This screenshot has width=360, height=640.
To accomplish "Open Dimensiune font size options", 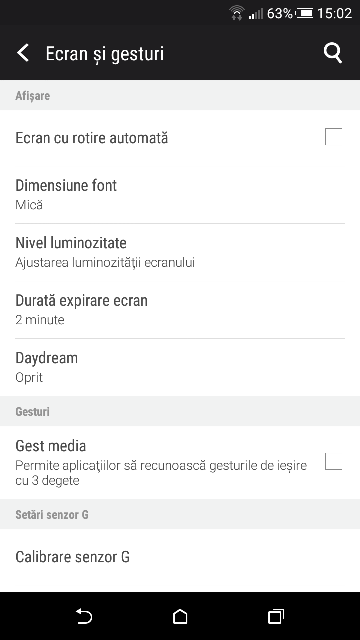I will coord(180,194).
